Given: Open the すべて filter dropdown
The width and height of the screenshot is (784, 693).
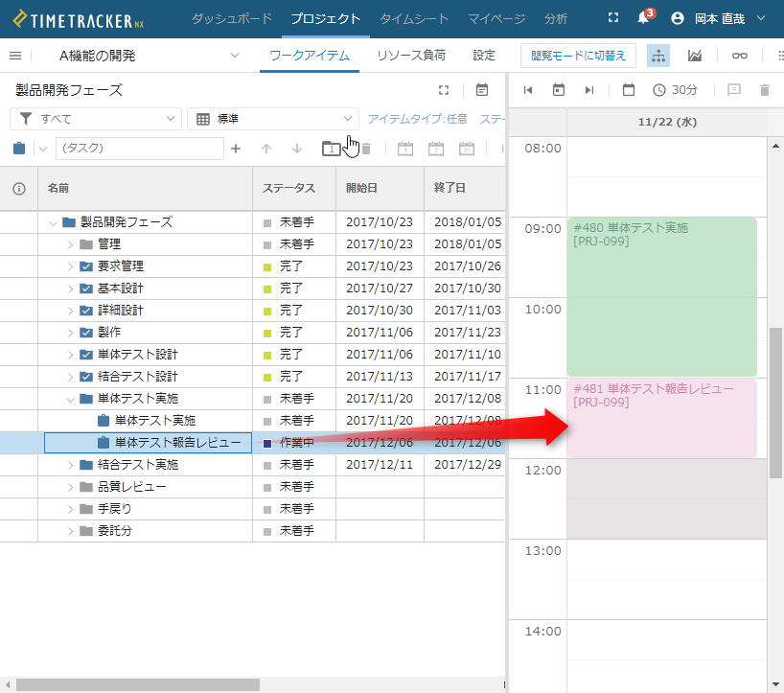Looking at the screenshot, I should point(96,119).
